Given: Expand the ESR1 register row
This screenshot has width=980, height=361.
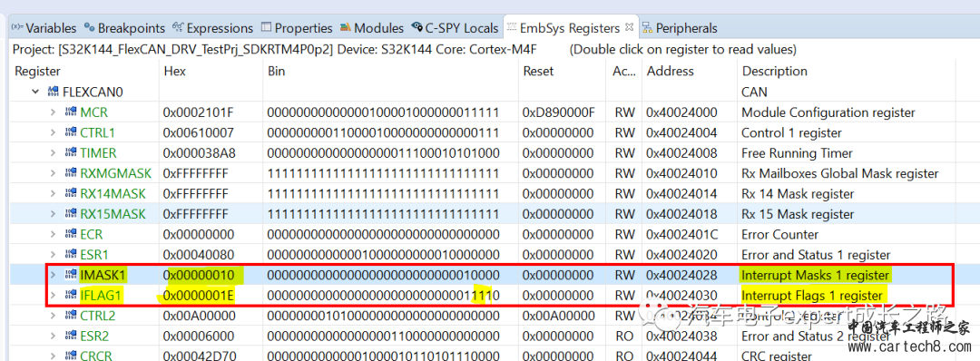Looking at the screenshot, I should click(54, 255).
